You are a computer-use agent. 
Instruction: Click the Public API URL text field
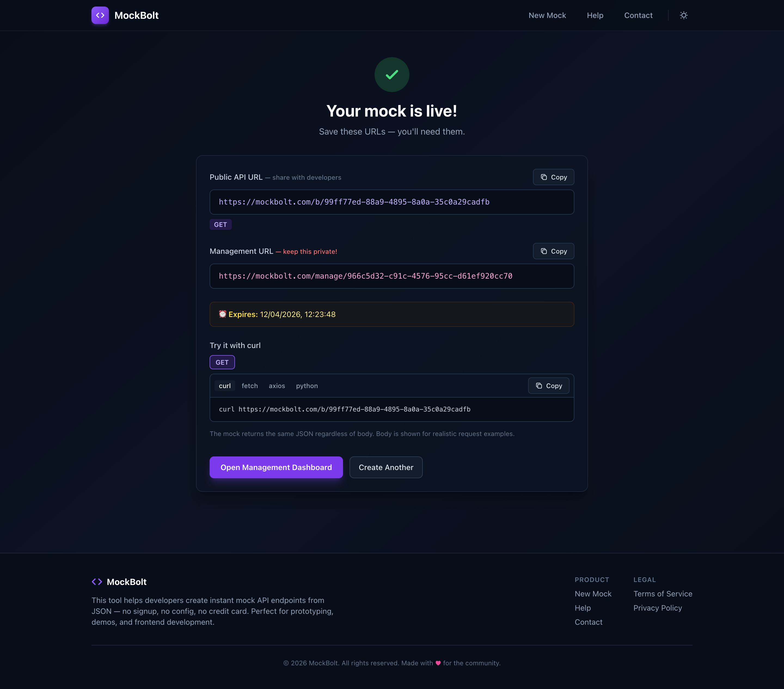coord(392,202)
